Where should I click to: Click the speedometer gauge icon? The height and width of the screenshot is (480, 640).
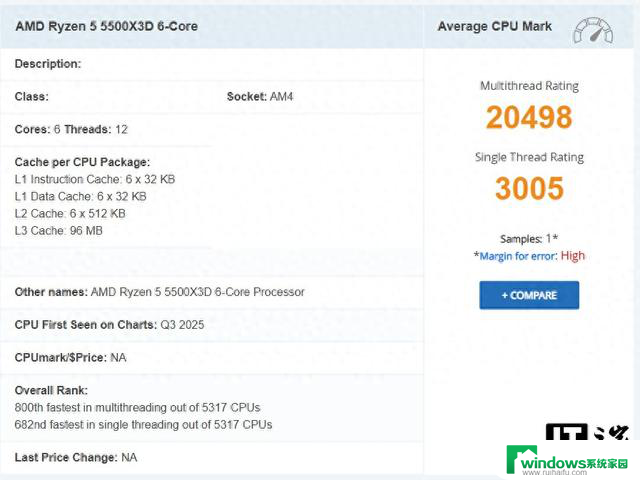[593, 30]
